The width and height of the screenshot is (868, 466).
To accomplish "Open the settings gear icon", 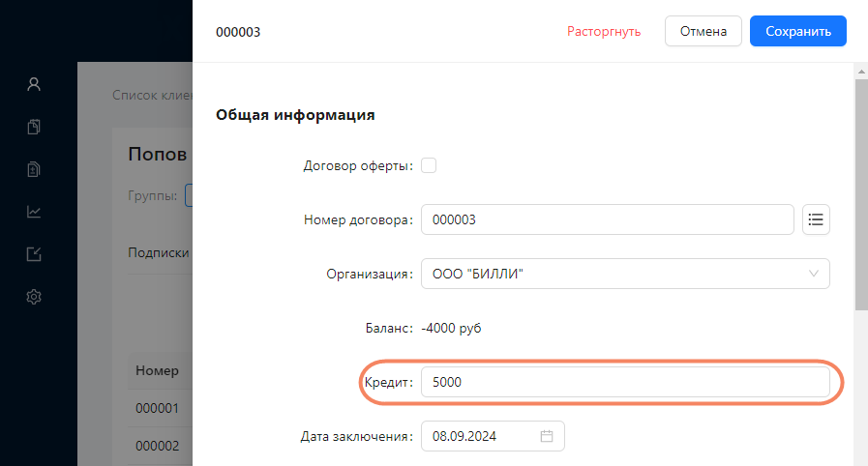I will (34, 297).
